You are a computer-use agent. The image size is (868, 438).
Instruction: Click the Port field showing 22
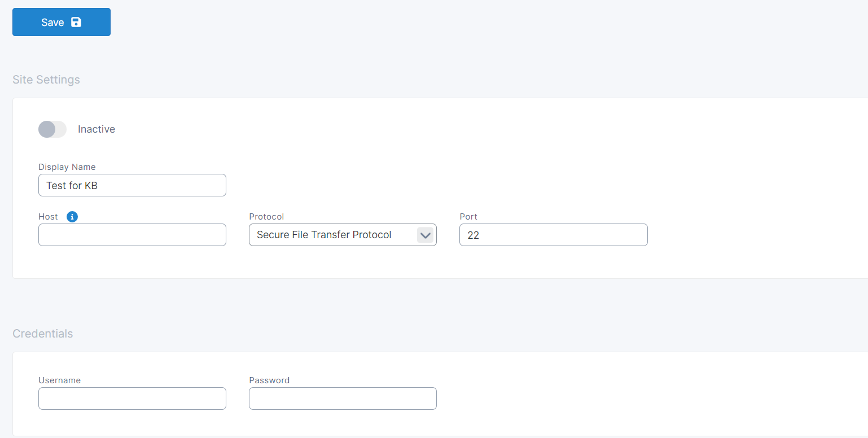[x=553, y=235]
